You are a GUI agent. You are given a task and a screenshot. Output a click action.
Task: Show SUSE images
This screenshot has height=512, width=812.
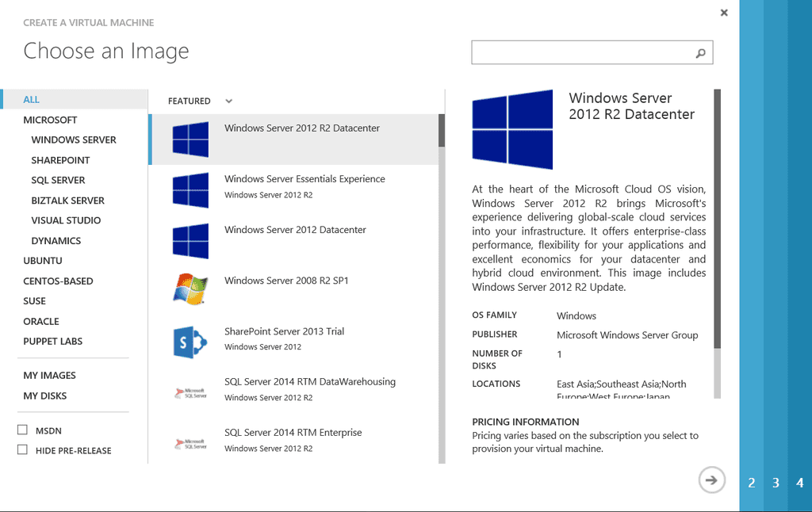(x=34, y=301)
